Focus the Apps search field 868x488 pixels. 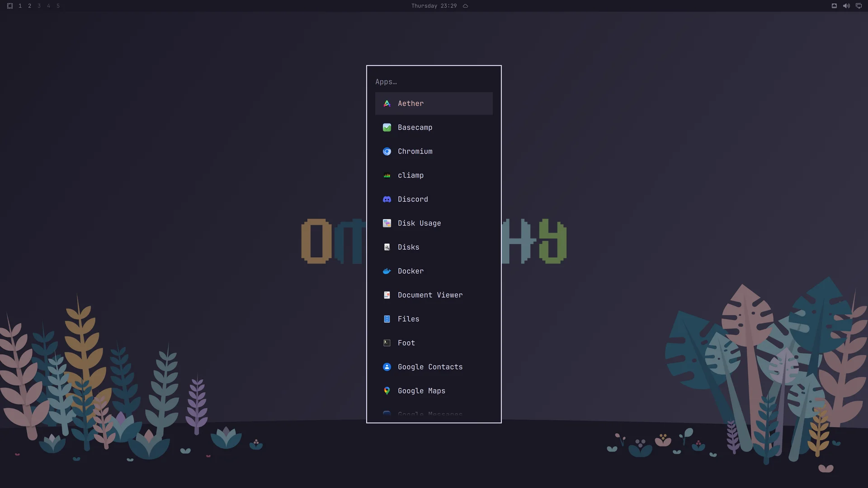click(434, 82)
